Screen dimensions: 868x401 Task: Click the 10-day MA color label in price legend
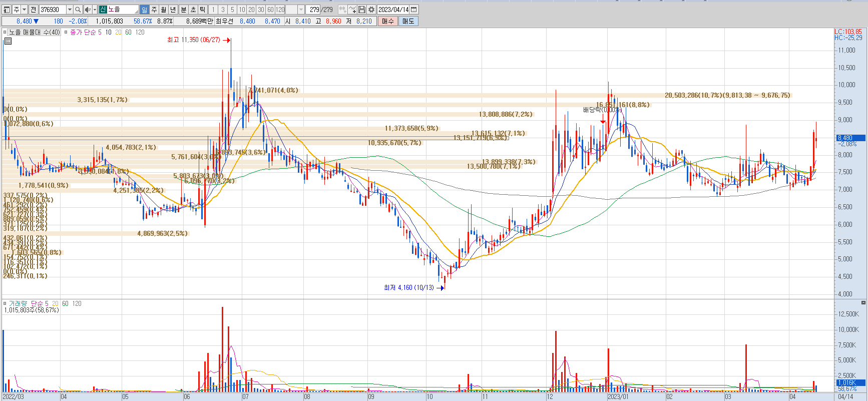(x=108, y=32)
